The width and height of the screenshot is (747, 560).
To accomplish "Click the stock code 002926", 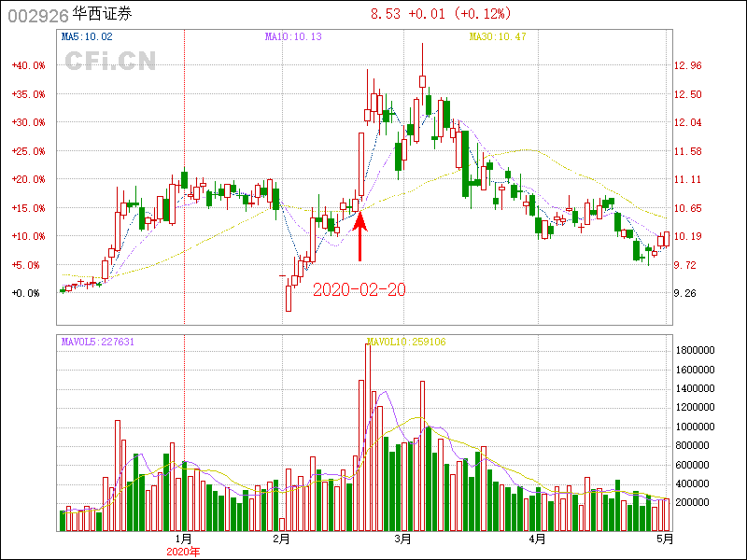I will click(x=38, y=16).
